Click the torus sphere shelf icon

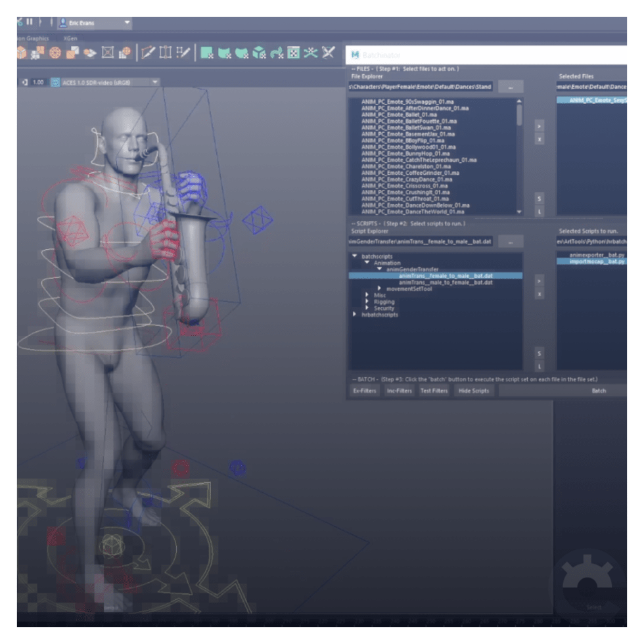[56, 53]
